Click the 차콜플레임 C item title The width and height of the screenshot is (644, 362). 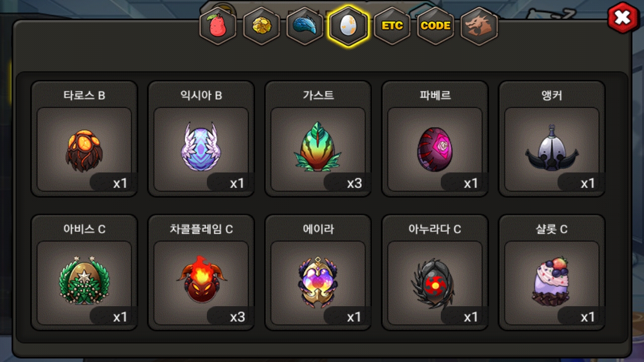(x=201, y=229)
